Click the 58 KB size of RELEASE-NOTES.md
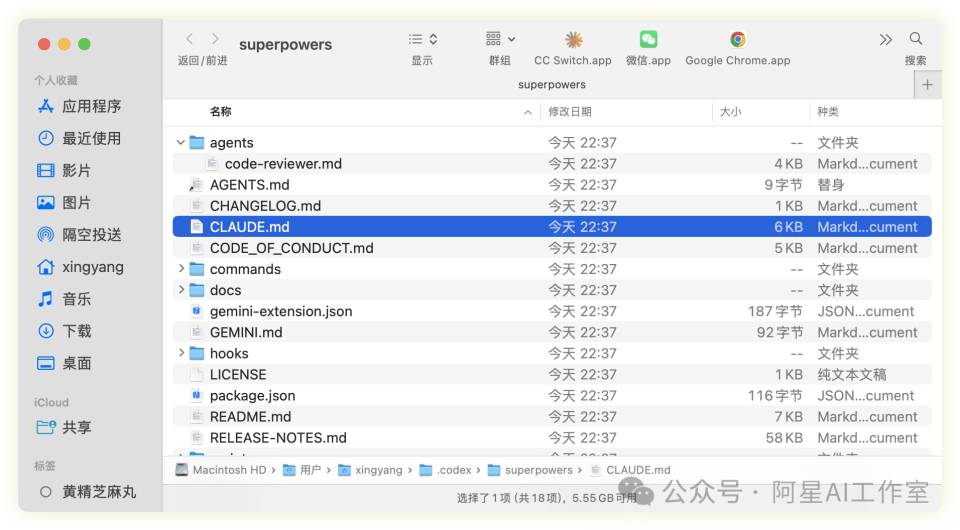 pos(784,438)
